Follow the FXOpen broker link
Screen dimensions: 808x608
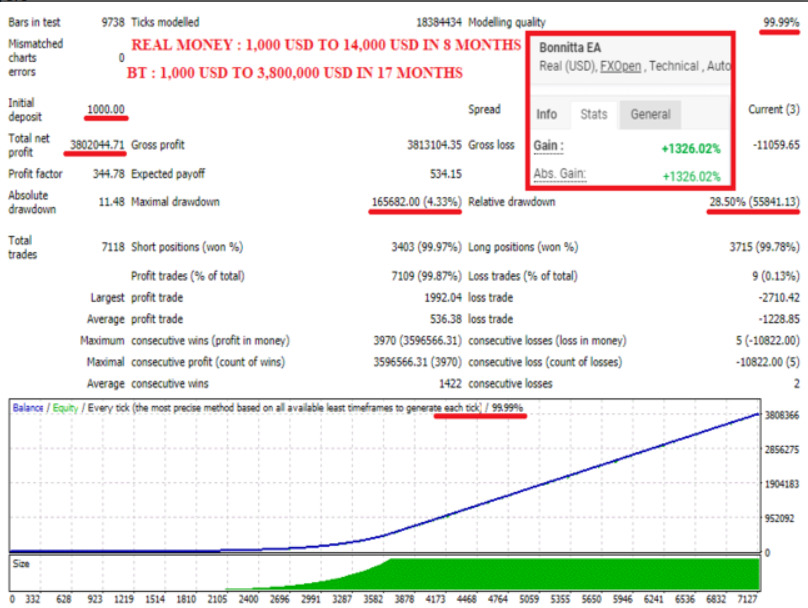tap(620, 66)
